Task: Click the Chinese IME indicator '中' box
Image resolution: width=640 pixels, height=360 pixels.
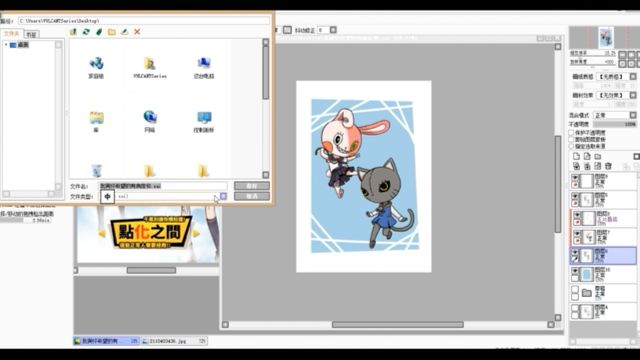Action: click(x=107, y=197)
